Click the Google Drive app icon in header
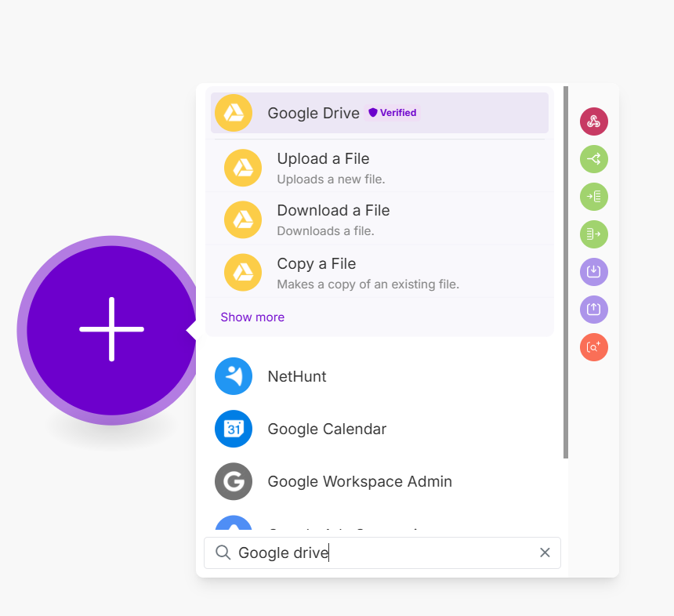The height and width of the screenshot is (616, 674). click(x=234, y=113)
